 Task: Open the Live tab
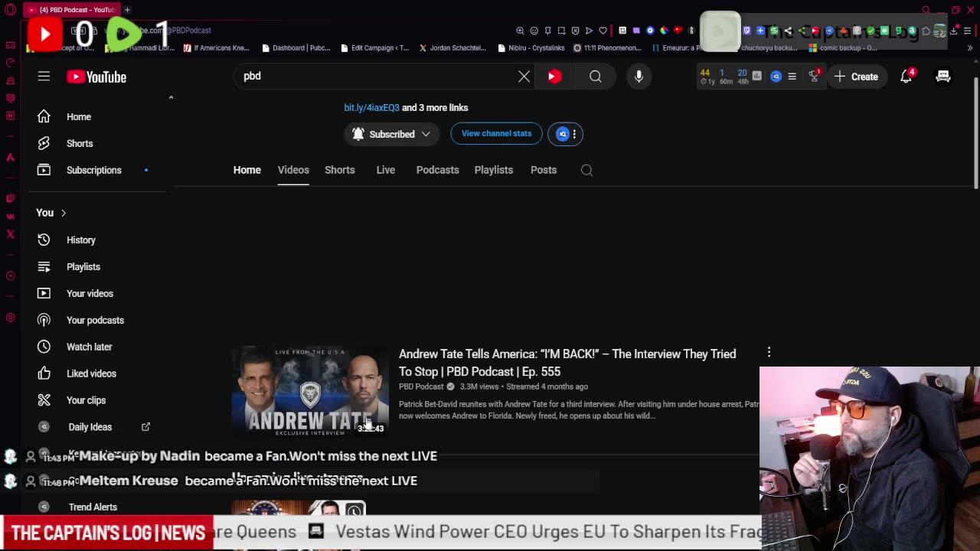(x=385, y=170)
